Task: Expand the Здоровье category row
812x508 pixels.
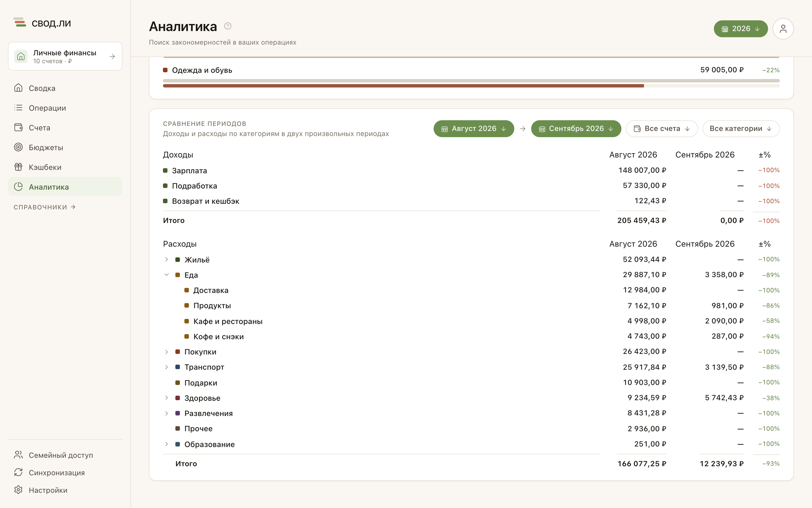Action: click(166, 398)
